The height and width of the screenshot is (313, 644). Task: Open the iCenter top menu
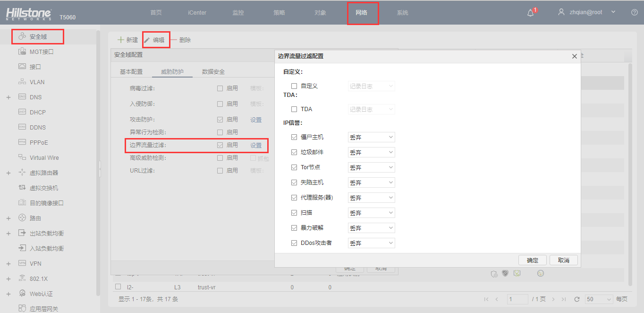tap(197, 13)
